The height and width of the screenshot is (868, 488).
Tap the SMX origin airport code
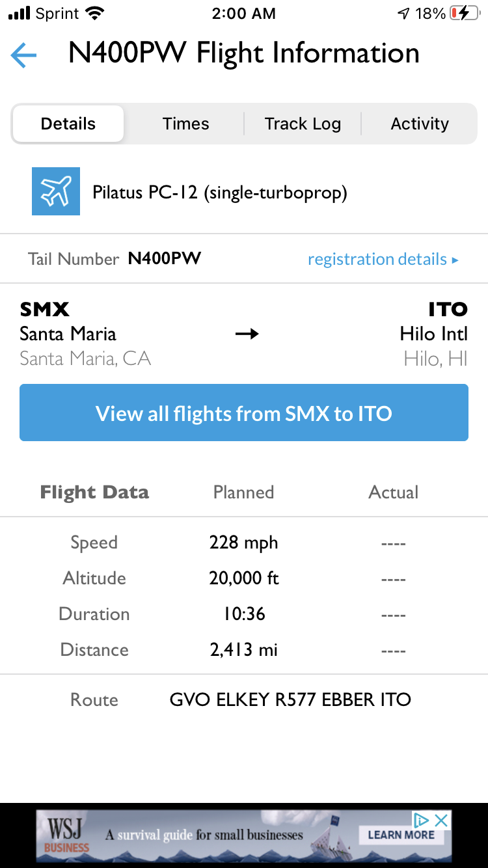tap(45, 309)
